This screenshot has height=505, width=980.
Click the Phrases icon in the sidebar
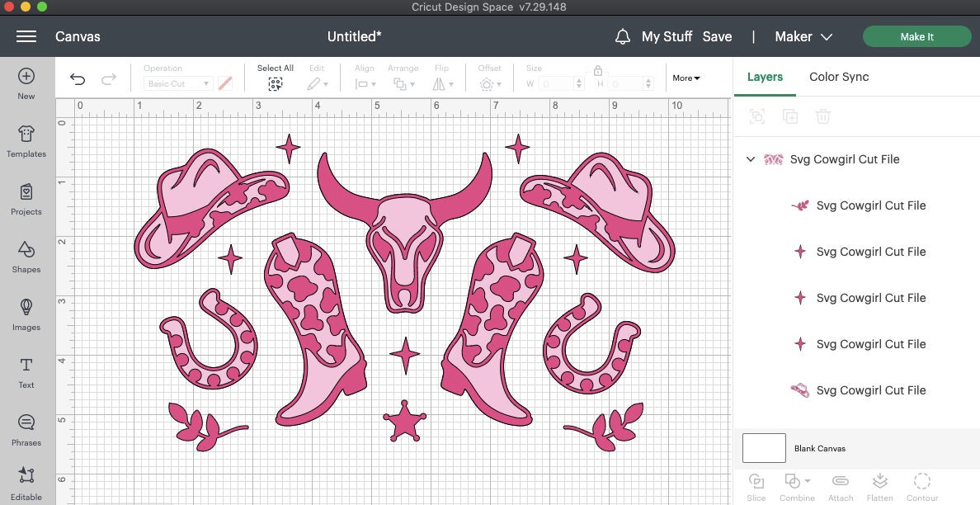[x=26, y=429]
